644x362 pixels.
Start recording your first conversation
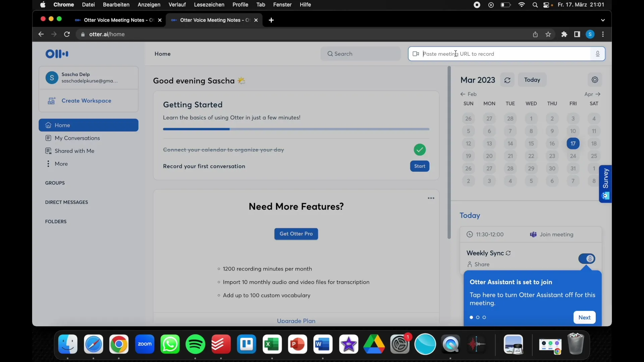(x=420, y=166)
